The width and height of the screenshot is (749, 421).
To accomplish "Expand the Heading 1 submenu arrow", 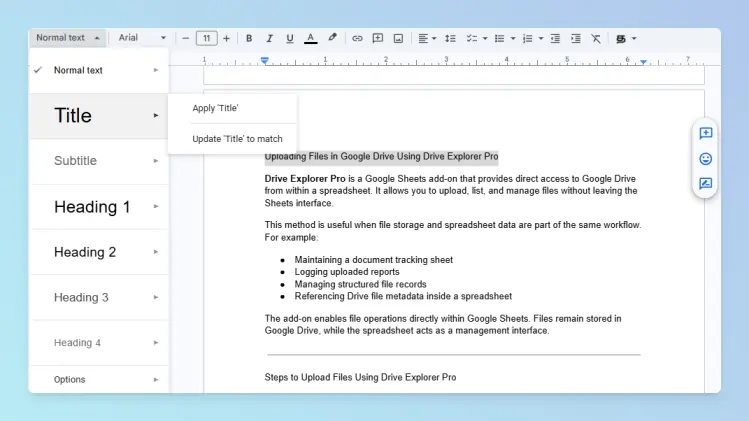I will point(156,206).
